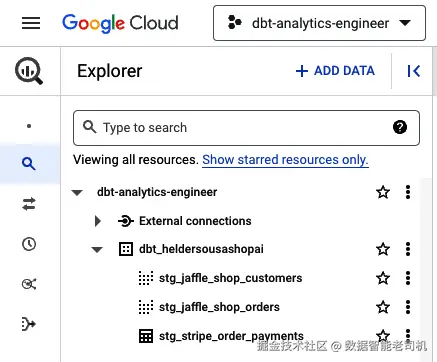Click the BigQuery magnifier product icon
Image resolution: width=437 pixels, height=362 pixels.
tap(29, 71)
